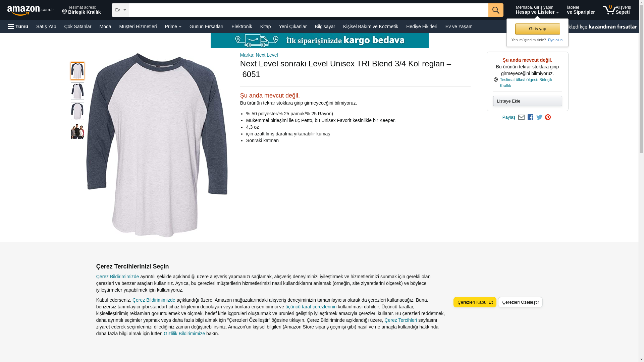Open the Gizlilik Bildirimimize link
The width and height of the screenshot is (644, 362).
[x=184, y=334]
